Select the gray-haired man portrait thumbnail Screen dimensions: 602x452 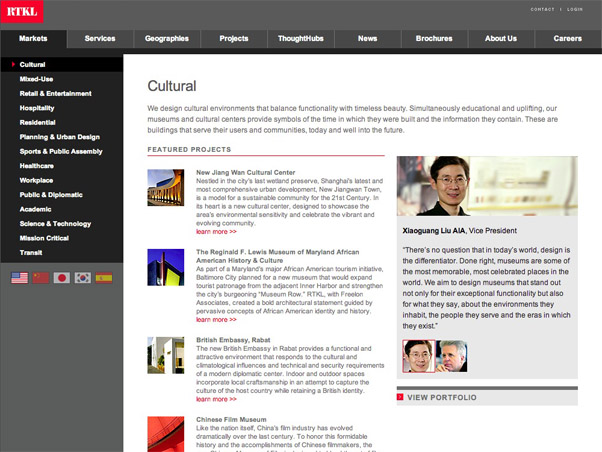coord(452,356)
